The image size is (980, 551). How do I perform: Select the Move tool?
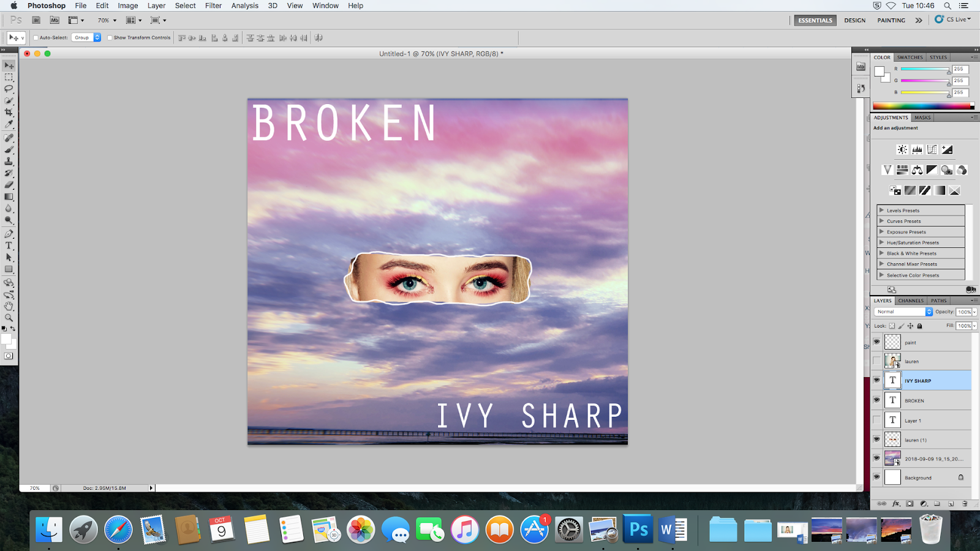pyautogui.click(x=9, y=64)
